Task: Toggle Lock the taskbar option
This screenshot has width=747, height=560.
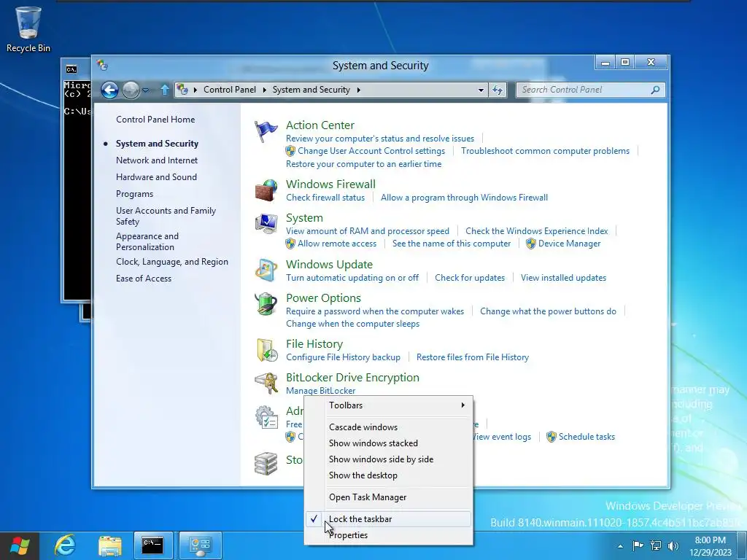Action: [388, 519]
